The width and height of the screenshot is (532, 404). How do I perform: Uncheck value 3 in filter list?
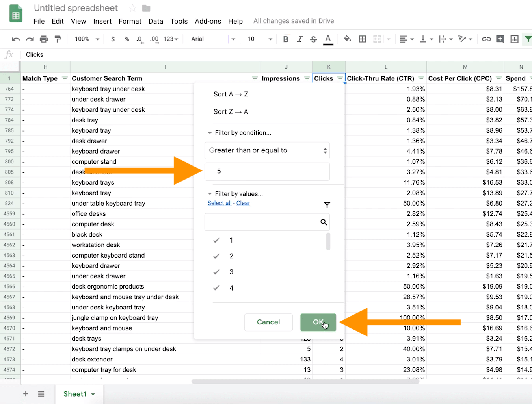(x=216, y=272)
